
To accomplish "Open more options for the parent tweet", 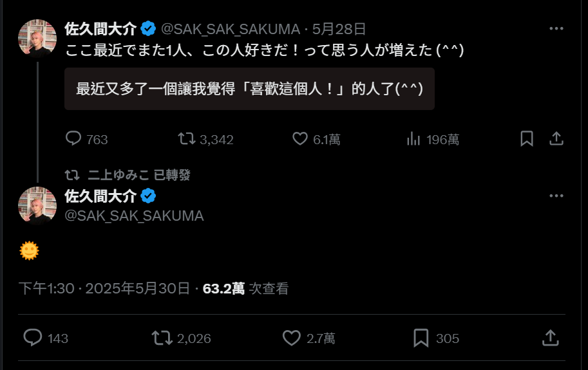I will pyautogui.click(x=556, y=29).
